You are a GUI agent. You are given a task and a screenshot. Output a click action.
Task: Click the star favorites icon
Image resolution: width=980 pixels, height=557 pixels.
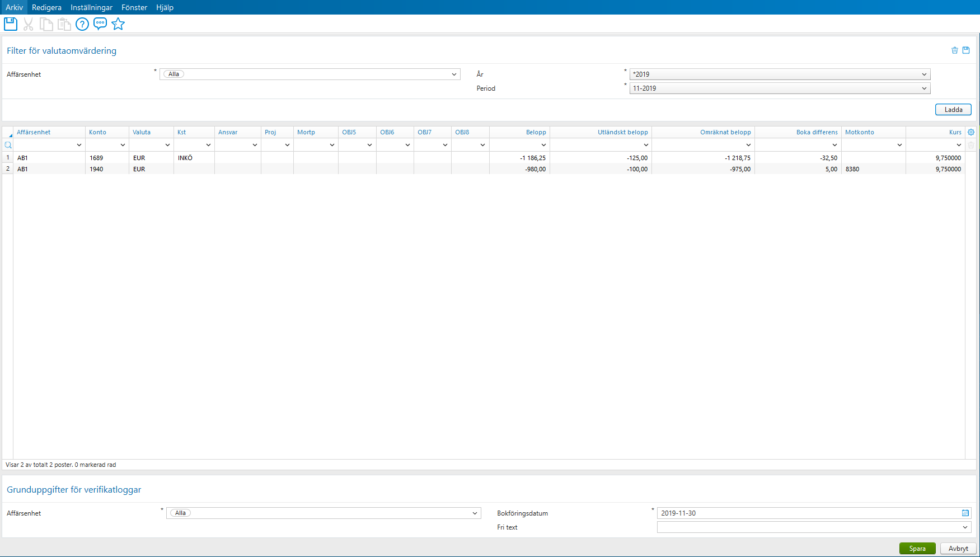click(118, 24)
